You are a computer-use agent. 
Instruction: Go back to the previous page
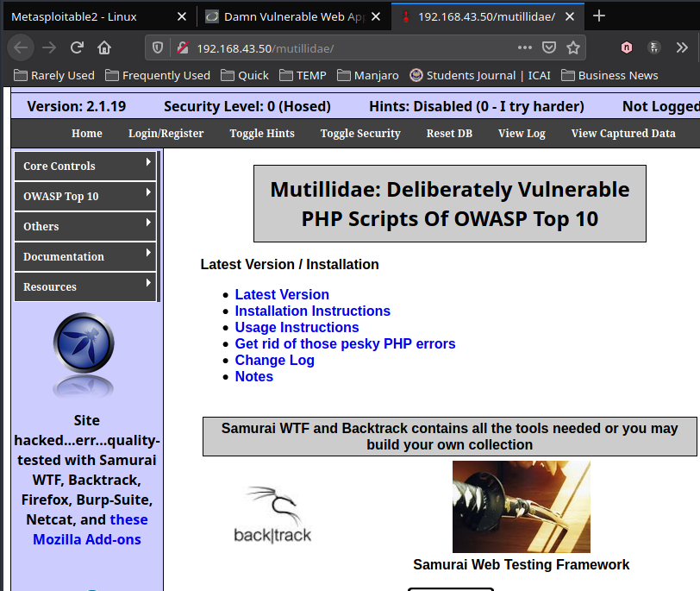[x=21, y=47]
